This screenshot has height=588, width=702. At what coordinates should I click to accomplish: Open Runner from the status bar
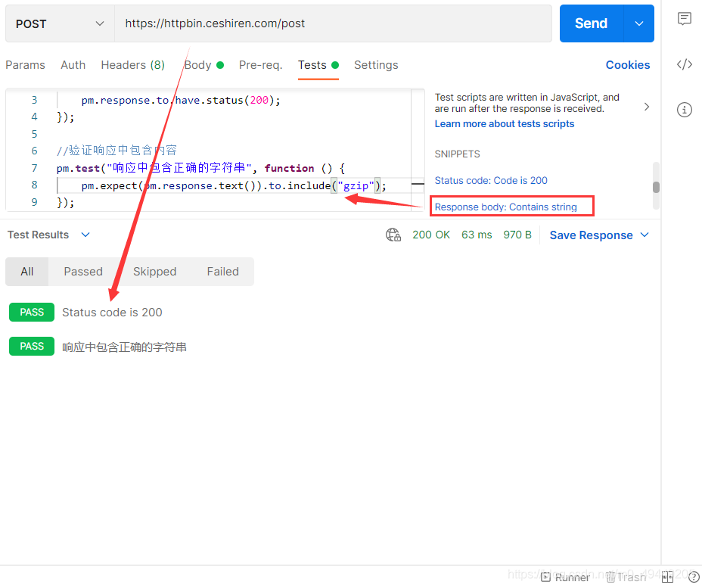click(565, 577)
